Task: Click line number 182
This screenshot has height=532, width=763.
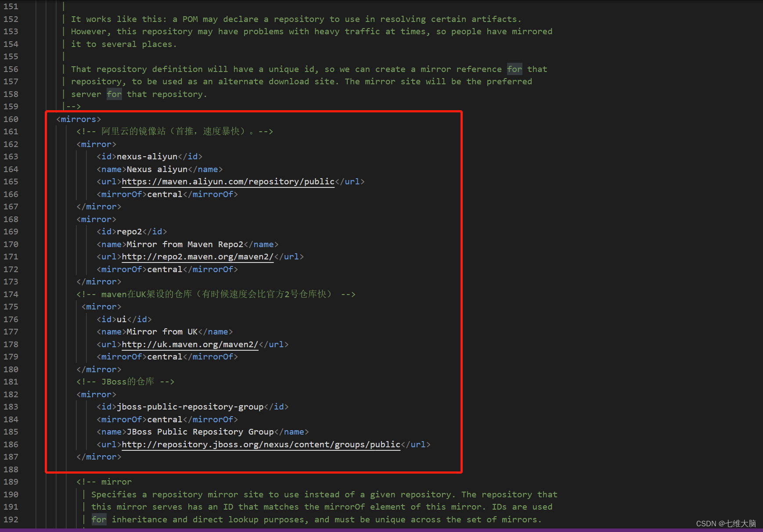Action: point(11,395)
